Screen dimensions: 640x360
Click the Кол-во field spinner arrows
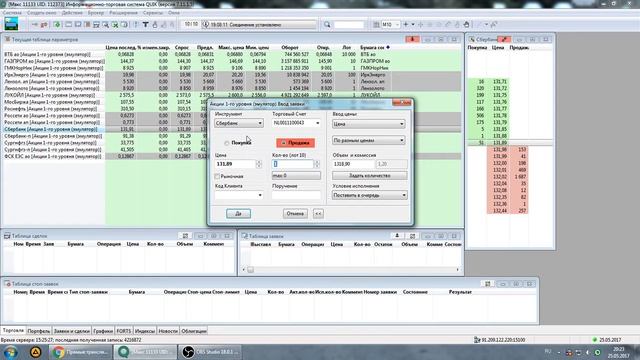pos(317,164)
